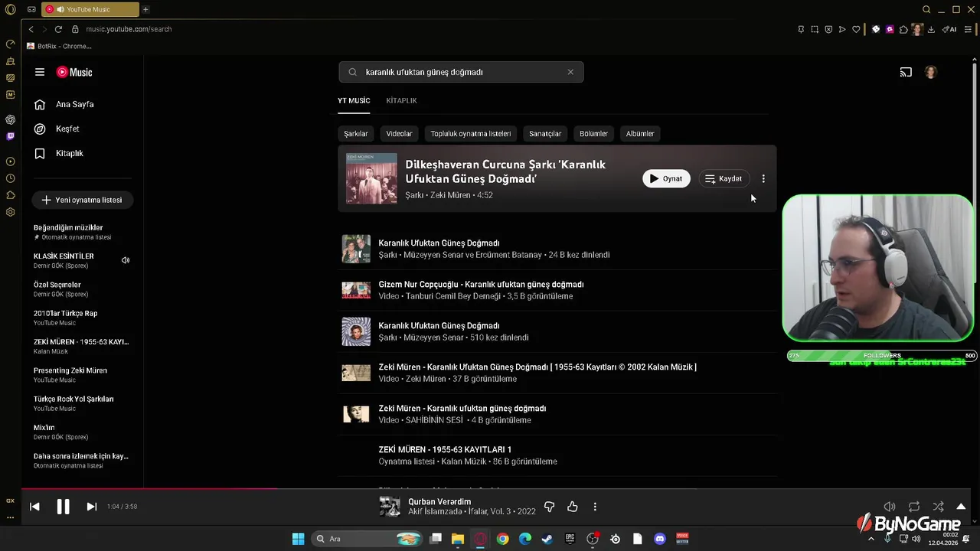980x551 pixels.
Task: Open a new browser tab
Action: pyautogui.click(x=145, y=9)
